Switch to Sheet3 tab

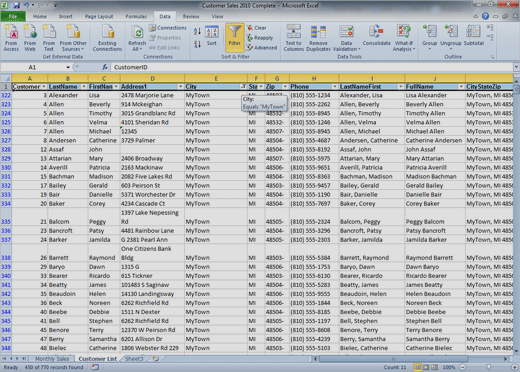click(x=134, y=359)
